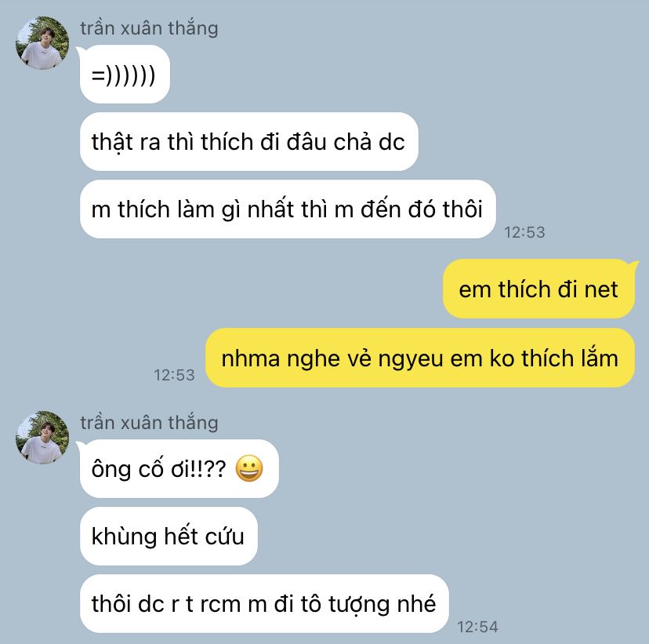Viewport: 649px width, 644px height.
Task: Click the word "tượng" in the last message
Action: 359,605
